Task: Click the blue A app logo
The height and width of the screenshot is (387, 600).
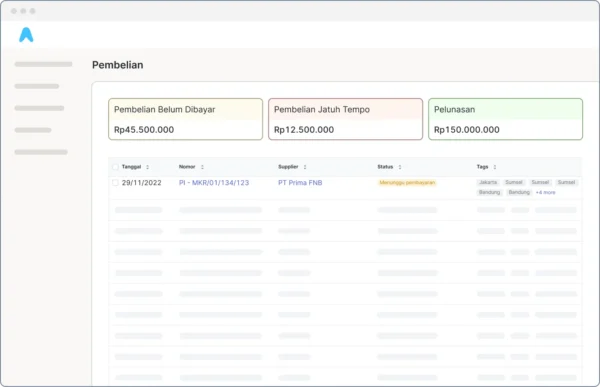Action: 26,35
